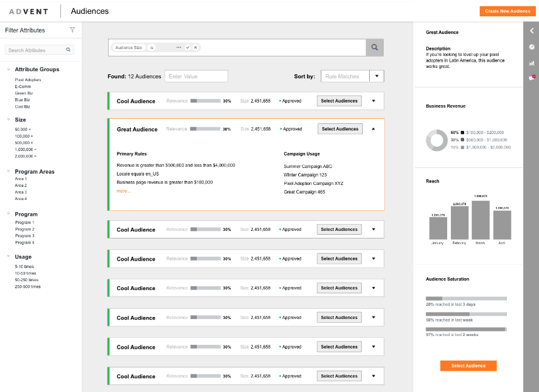The width and height of the screenshot is (539, 392).
Task: Collapse the Program Areas filter section
Action: 9,171
